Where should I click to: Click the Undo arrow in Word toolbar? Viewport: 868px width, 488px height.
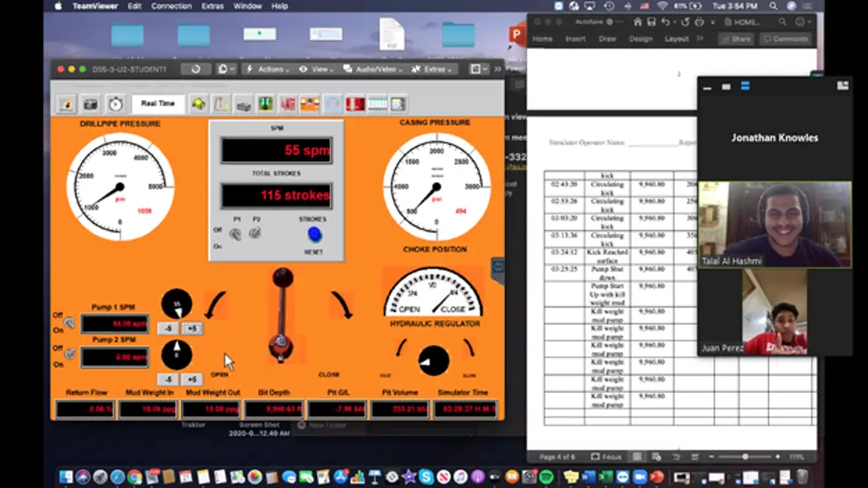click(665, 22)
